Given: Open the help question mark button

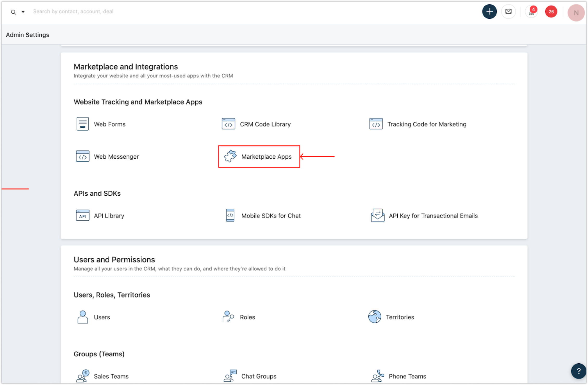Looking at the screenshot, I should pos(578,371).
